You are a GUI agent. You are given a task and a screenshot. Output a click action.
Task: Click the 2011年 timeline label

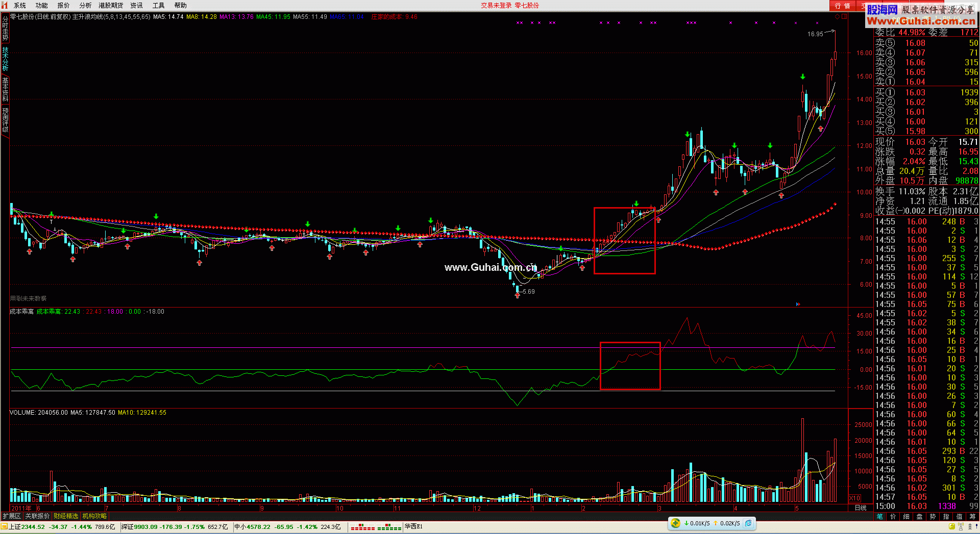(21, 508)
